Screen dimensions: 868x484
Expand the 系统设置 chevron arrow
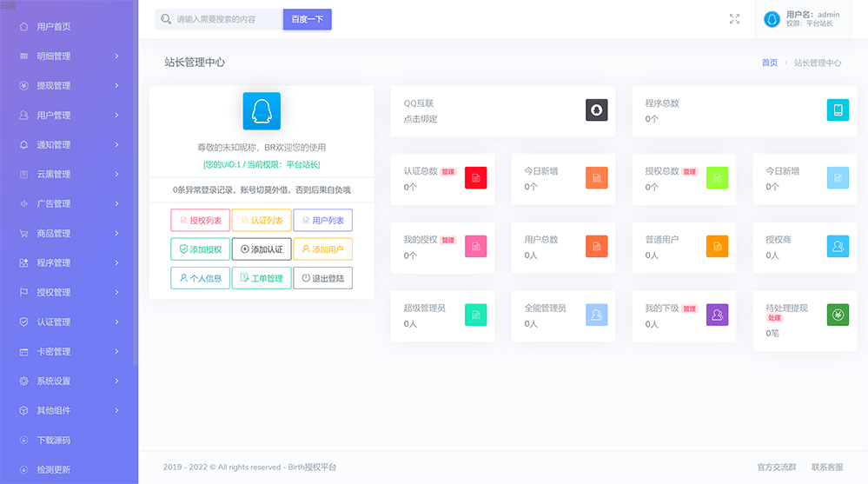116,381
